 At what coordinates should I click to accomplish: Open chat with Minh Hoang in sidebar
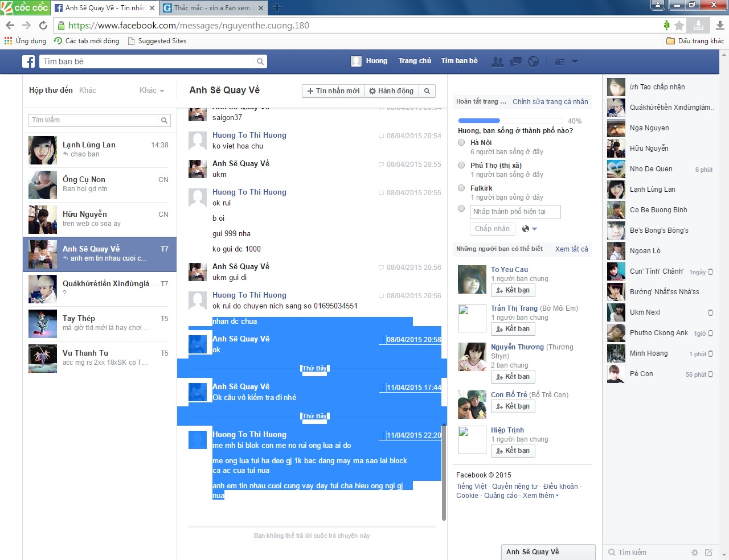[661, 353]
